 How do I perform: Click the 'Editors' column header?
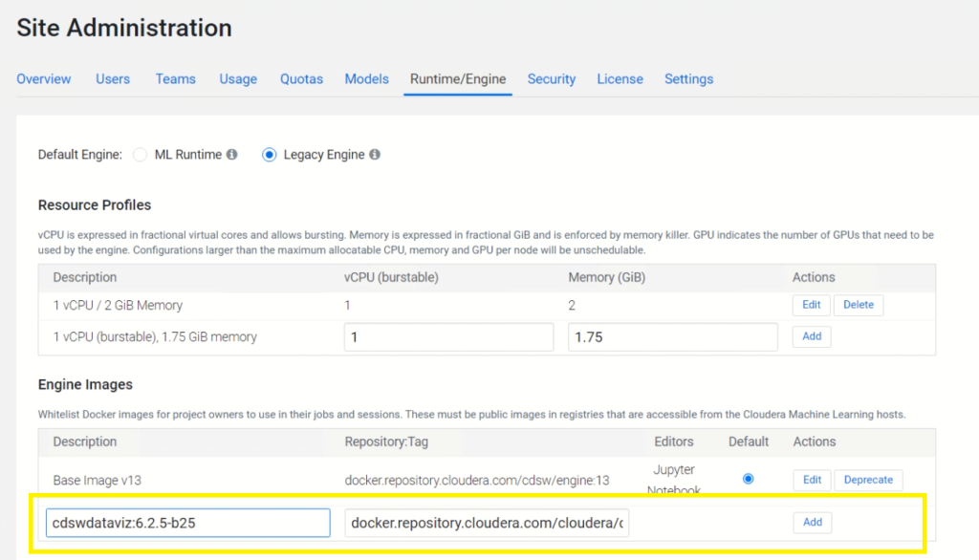click(x=674, y=442)
